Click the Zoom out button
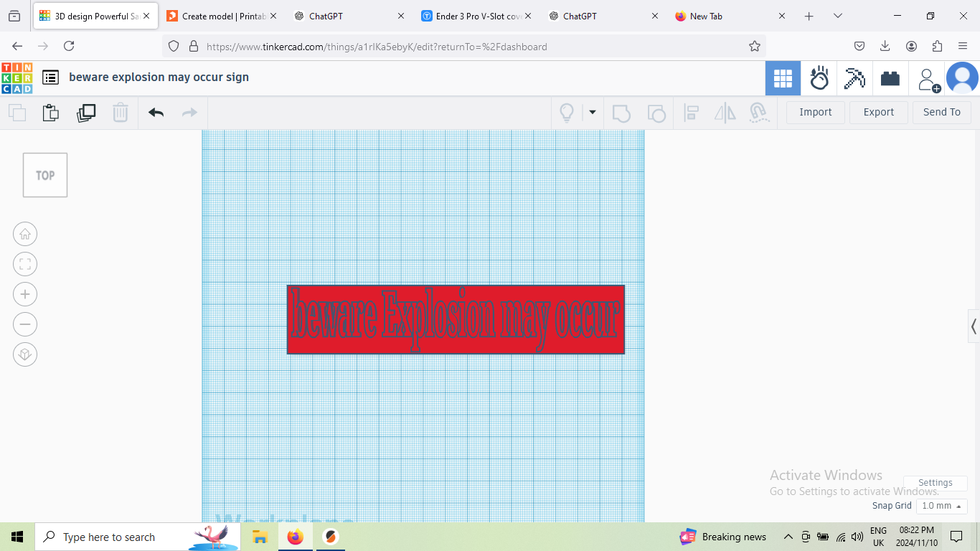This screenshot has height=551, width=980. (25, 324)
